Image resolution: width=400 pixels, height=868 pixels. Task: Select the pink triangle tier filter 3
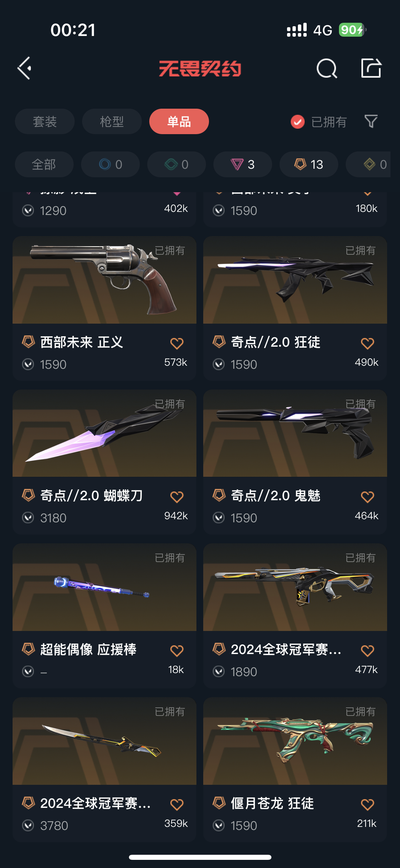(x=243, y=164)
